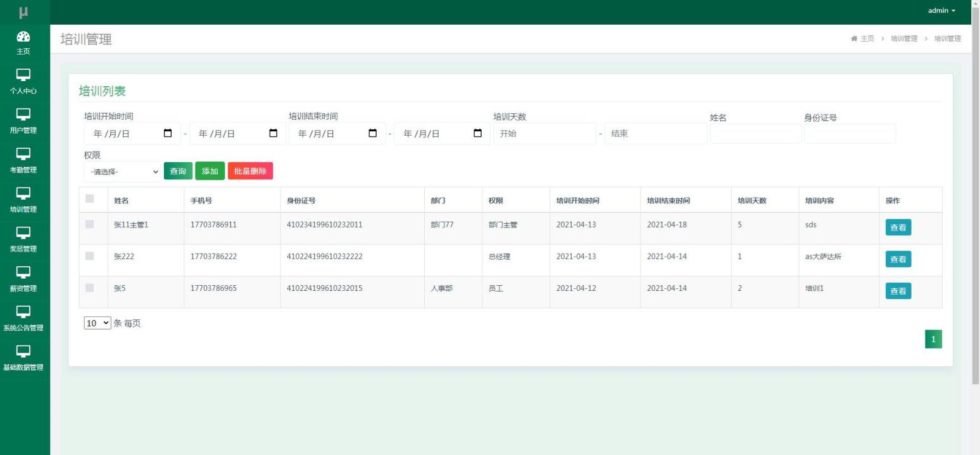This screenshot has width=980, height=455.
Task: Click the 查询 search button
Action: tap(179, 171)
